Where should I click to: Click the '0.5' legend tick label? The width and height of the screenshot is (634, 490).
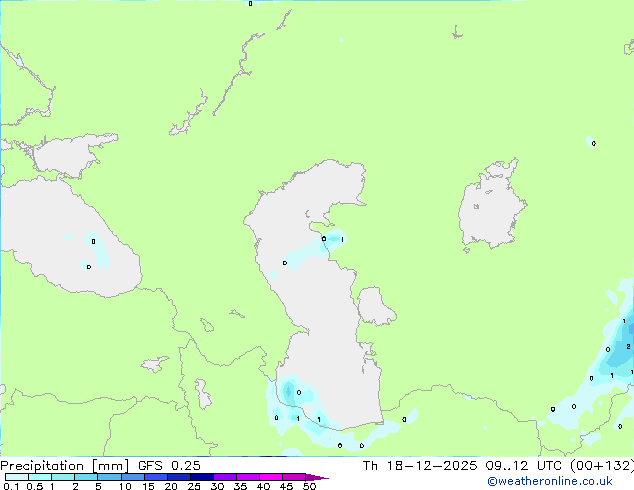(x=35, y=486)
